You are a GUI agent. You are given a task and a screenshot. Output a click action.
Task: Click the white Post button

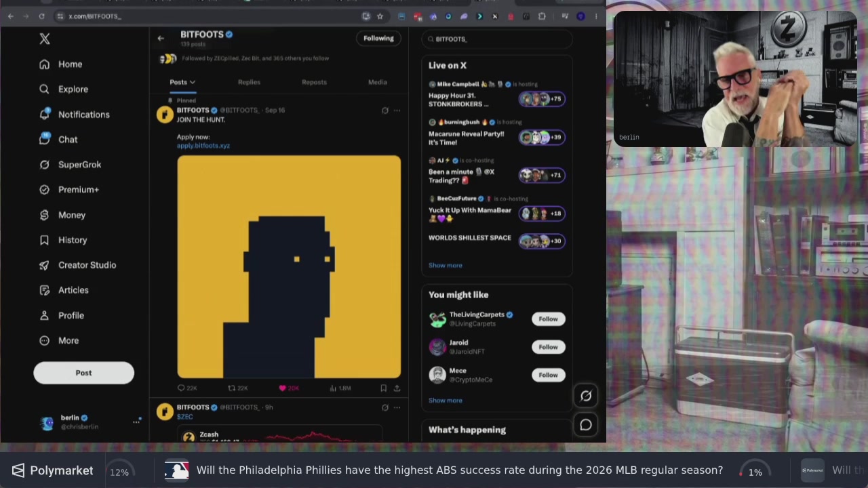coord(83,373)
